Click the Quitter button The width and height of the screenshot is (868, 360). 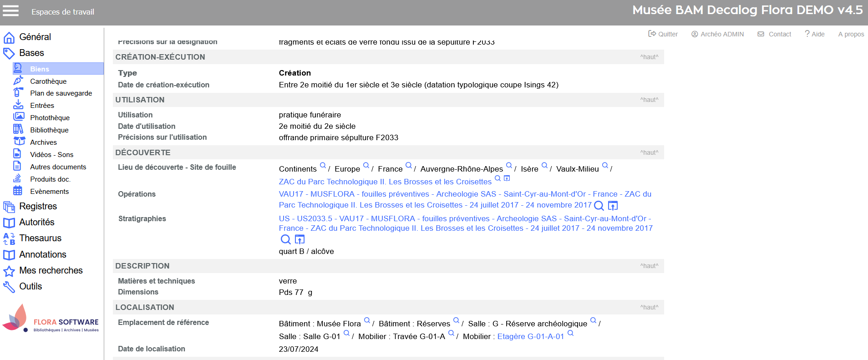663,34
